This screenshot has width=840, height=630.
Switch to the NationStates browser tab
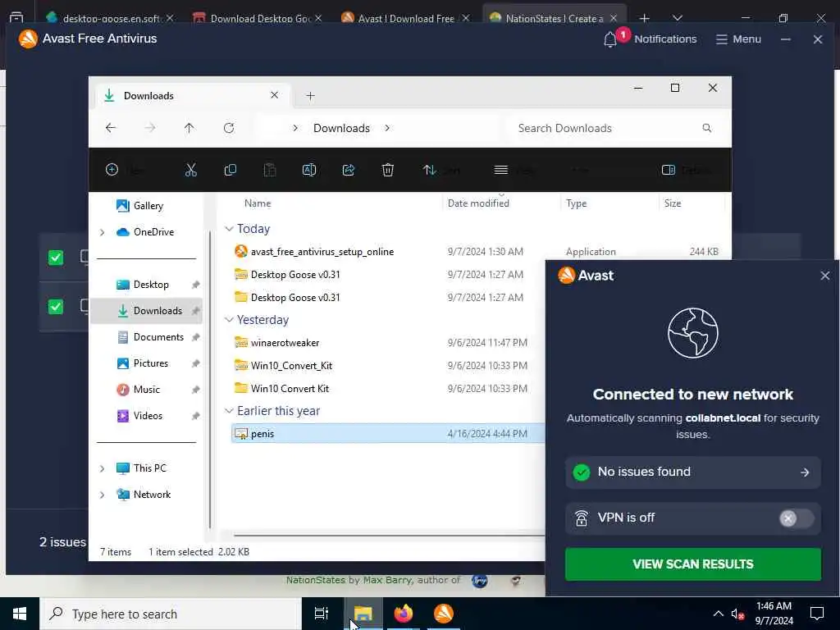pos(554,18)
